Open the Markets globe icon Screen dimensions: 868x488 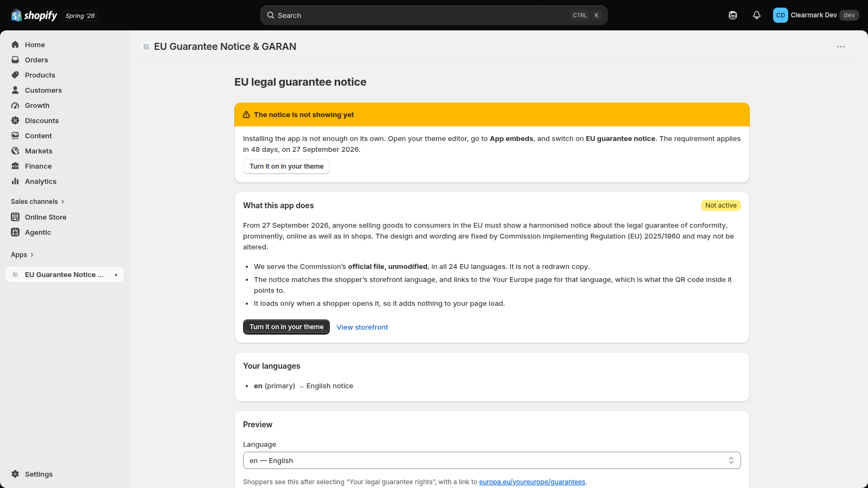tap(15, 151)
